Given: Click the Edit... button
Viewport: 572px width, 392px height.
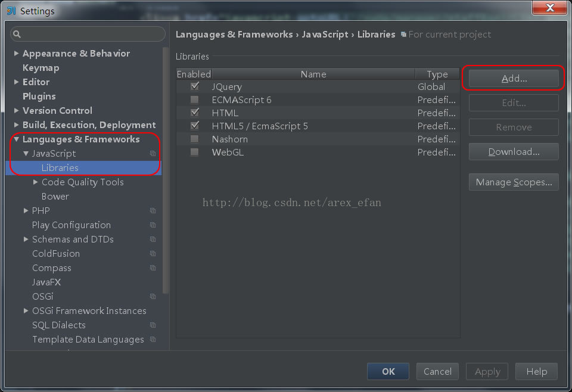Looking at the screenshot, I should coord(514,103).
